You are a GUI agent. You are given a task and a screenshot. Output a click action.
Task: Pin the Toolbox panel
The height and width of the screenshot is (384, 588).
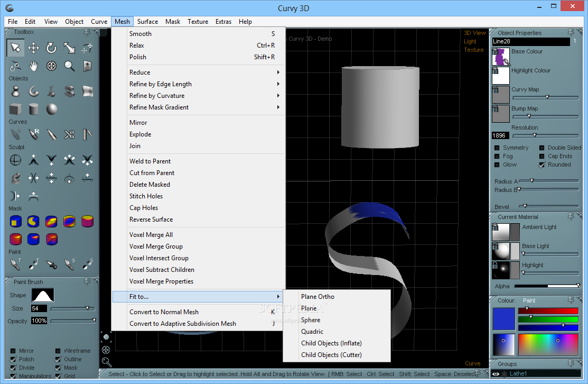(x=87, y=32)
